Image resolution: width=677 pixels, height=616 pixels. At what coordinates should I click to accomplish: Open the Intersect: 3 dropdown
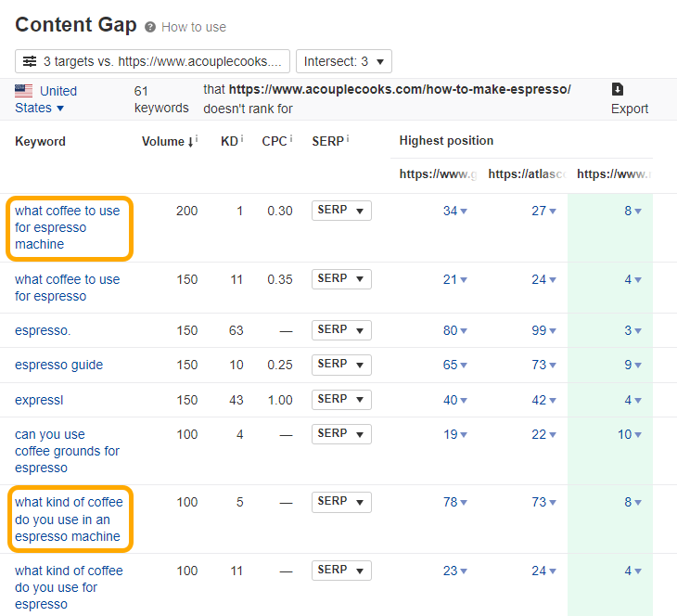(x=343, y=61)
